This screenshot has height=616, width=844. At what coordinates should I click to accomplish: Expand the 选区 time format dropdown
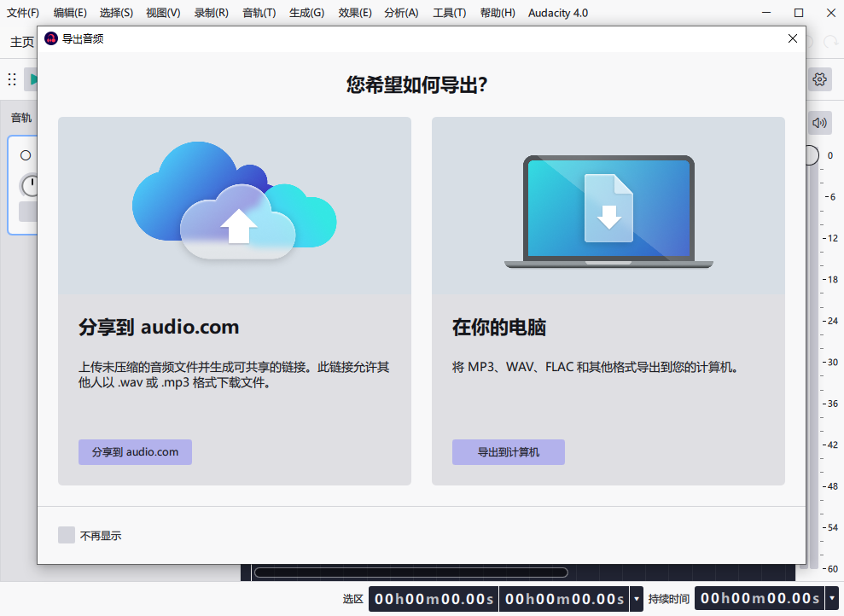click(x=637, y=599)
